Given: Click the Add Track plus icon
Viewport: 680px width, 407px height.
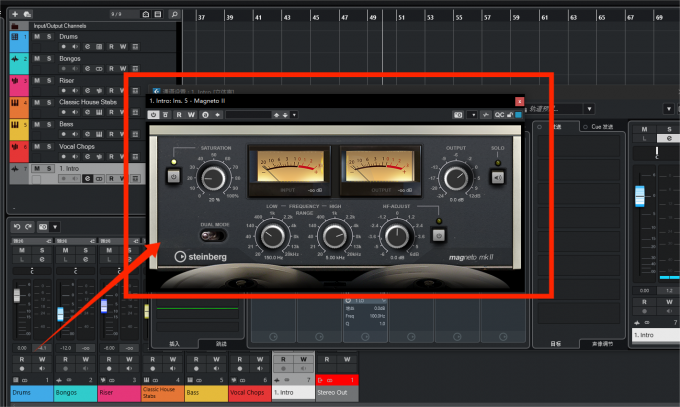Looking at the screenshot, I should [15, 14].
